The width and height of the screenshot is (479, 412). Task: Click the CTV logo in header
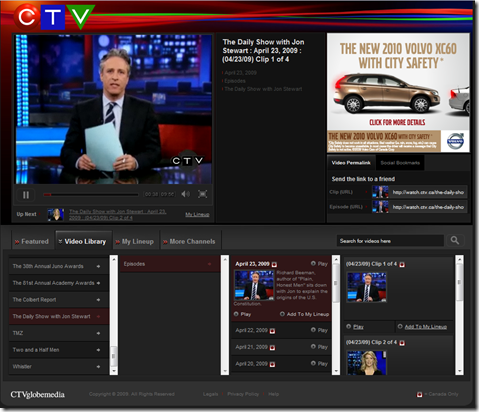[54, 17]
